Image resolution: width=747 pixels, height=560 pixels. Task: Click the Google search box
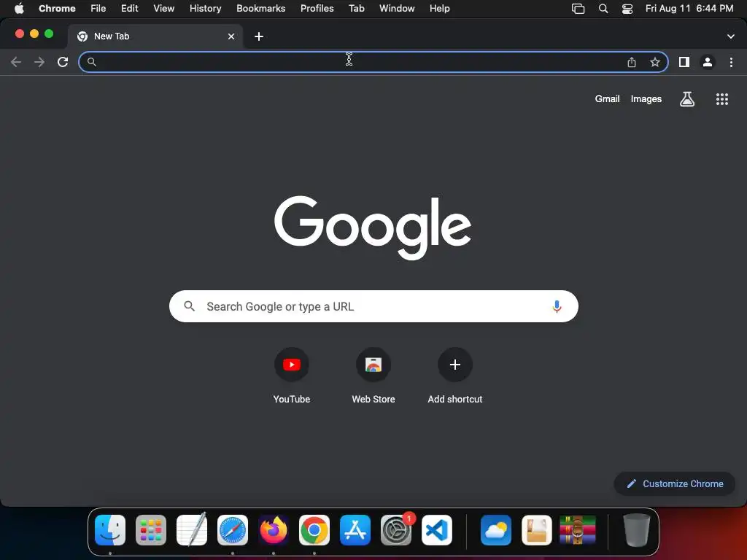(x=373, y=306)
